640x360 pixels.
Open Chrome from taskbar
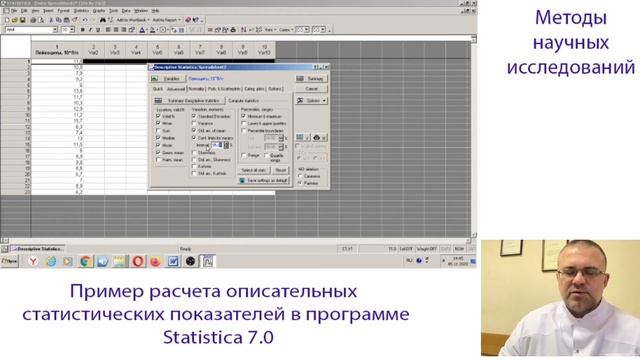click(85, 261)
